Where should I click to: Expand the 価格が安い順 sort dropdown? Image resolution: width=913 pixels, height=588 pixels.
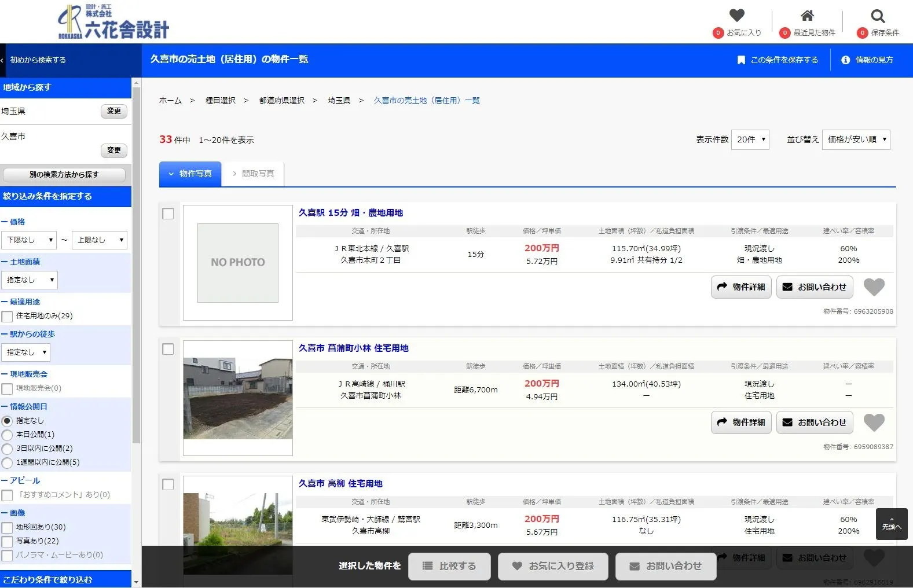click(856, 139)
